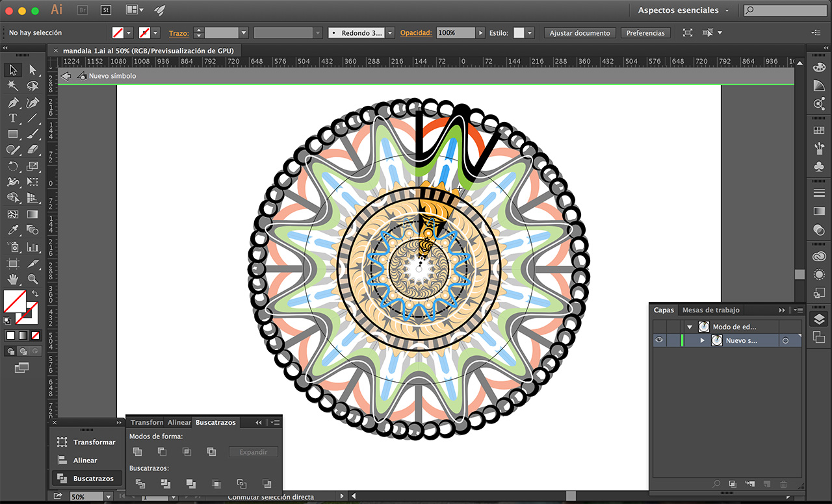The height and width of the screenshot is (504, 832).
Task: Select the Zoom magnifier tool
Action: 32,279
